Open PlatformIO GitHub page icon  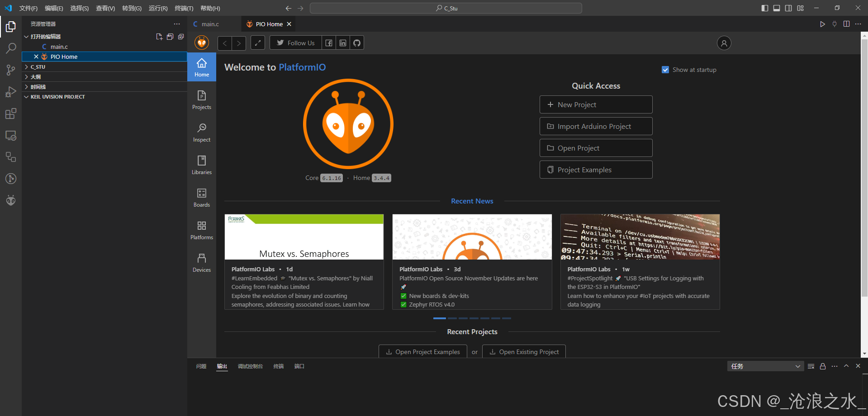(x=357, y=43)
